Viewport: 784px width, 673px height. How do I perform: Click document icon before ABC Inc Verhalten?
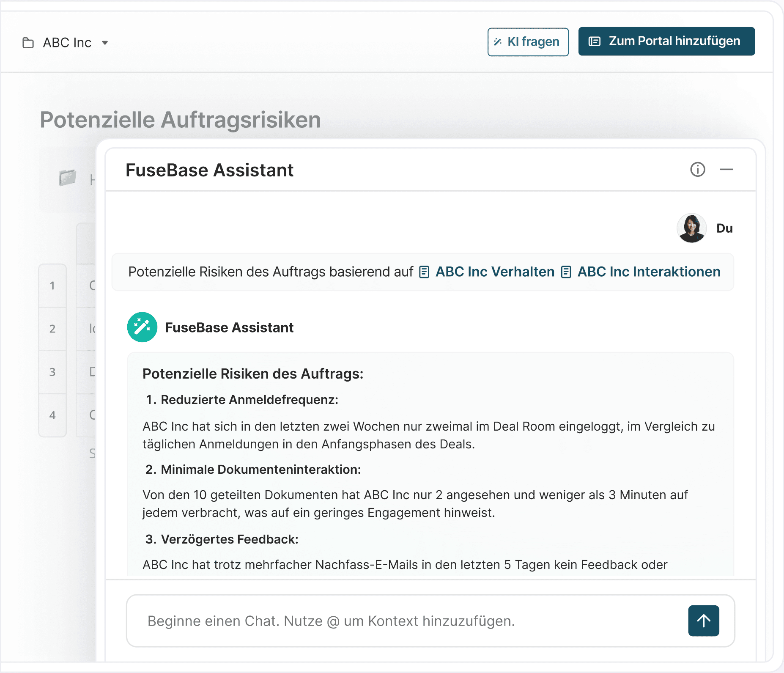point(424,272)
